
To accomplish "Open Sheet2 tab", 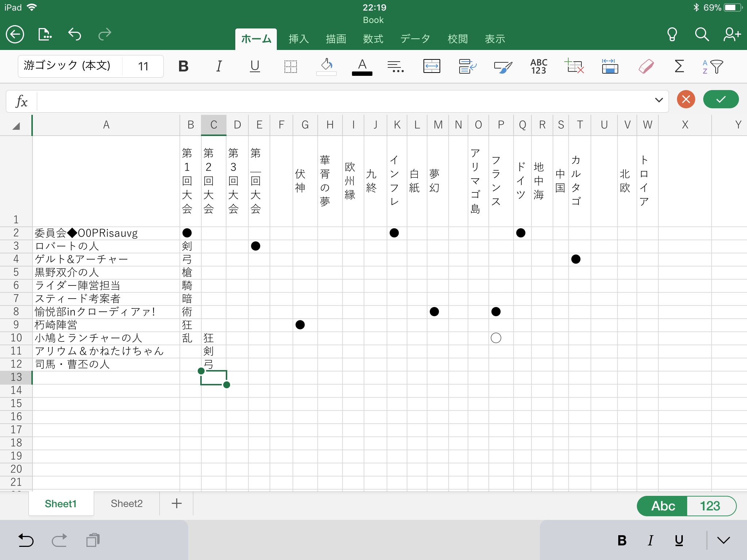I will [x=127, y=503].
